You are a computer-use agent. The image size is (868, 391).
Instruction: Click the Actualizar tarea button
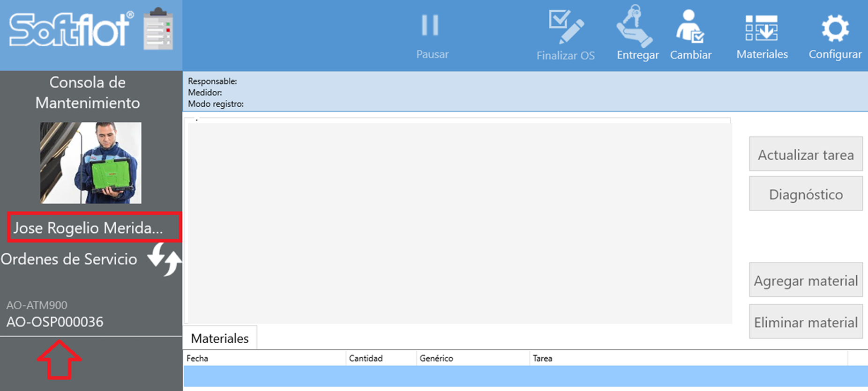pos(806,154)
